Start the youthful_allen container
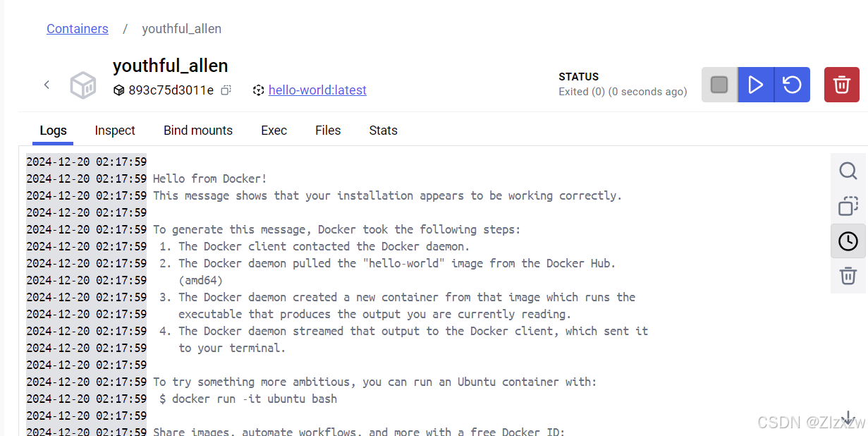868x436 pixels. (755, 84)
